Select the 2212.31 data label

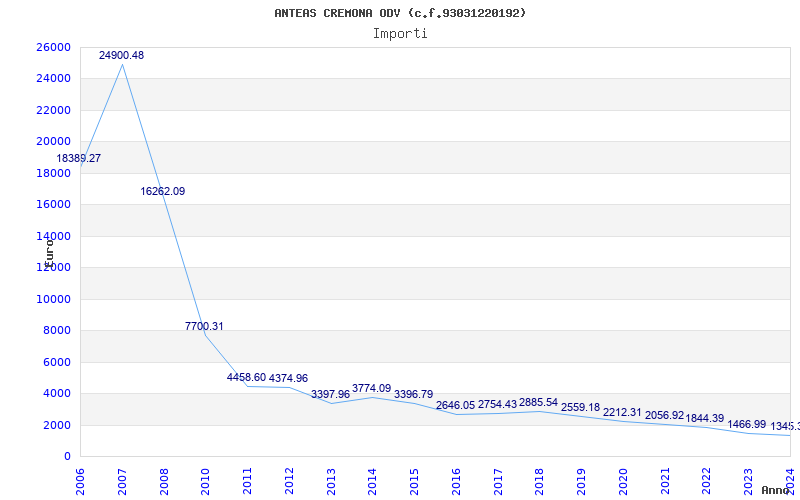(x=622, y=412)
